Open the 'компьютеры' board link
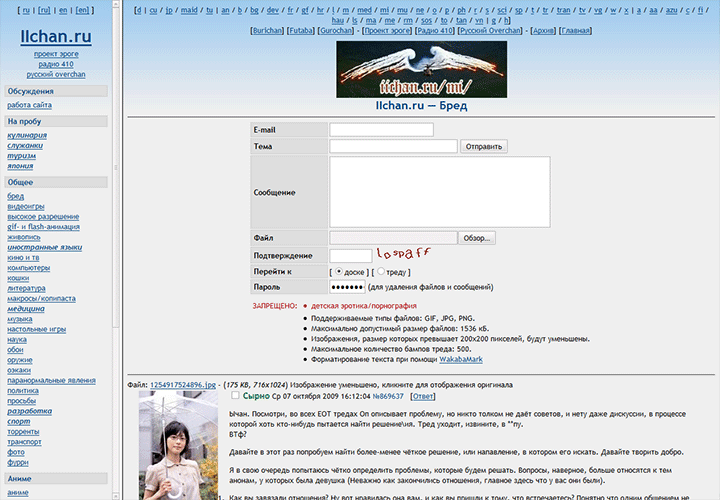This screenshot has height=500, width=720. point(28,268)
